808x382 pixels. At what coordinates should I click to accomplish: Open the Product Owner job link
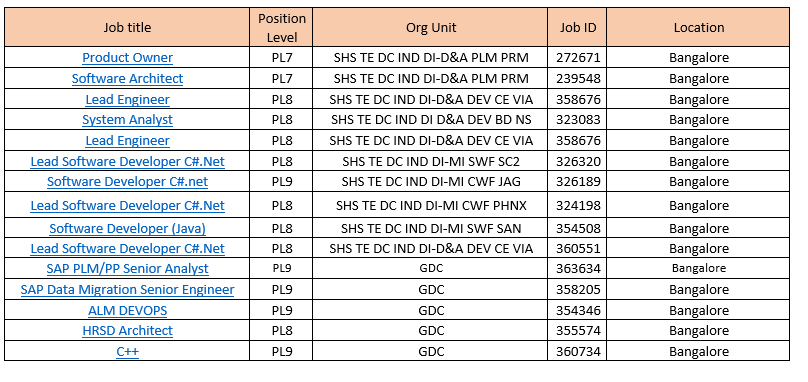point(127,58)
